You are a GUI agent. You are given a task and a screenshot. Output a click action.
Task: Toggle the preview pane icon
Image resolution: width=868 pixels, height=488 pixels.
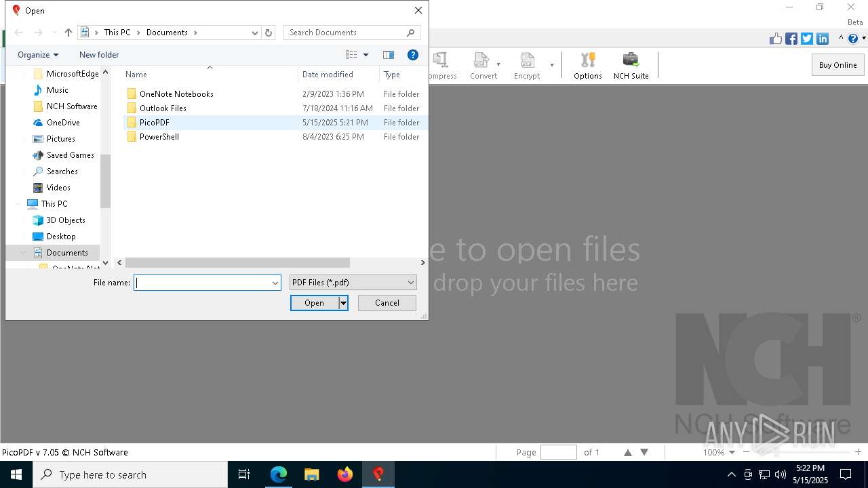coord(389,55)
